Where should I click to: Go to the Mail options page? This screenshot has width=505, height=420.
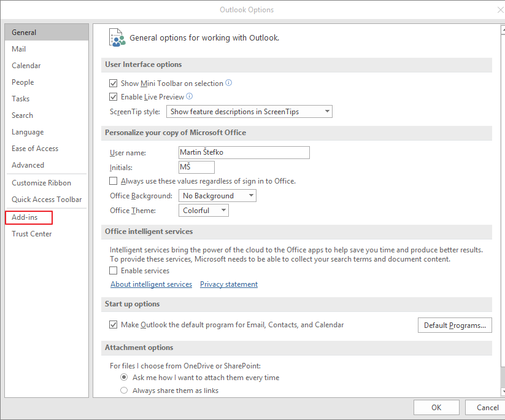pyautogui.click(x=18, y=49)
